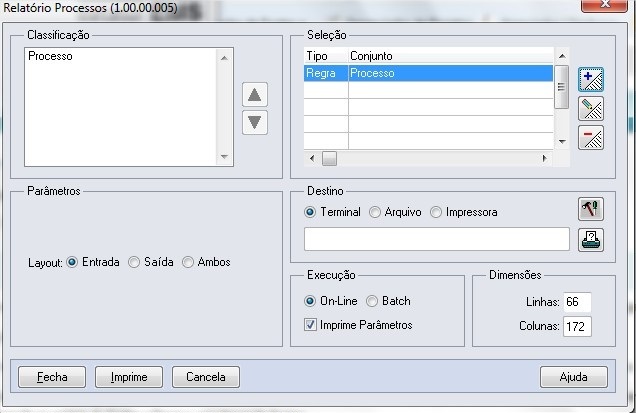Viewport: 636px width, 413px height.
Task: Click Classificação list scroll up arrow
Action: tap(224, 58)
